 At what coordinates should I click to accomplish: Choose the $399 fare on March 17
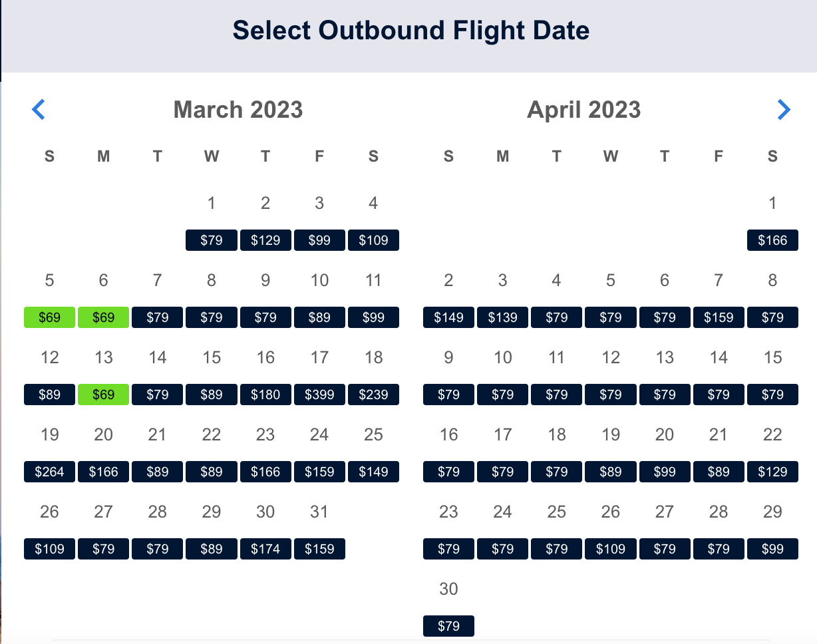pos(319,395)
